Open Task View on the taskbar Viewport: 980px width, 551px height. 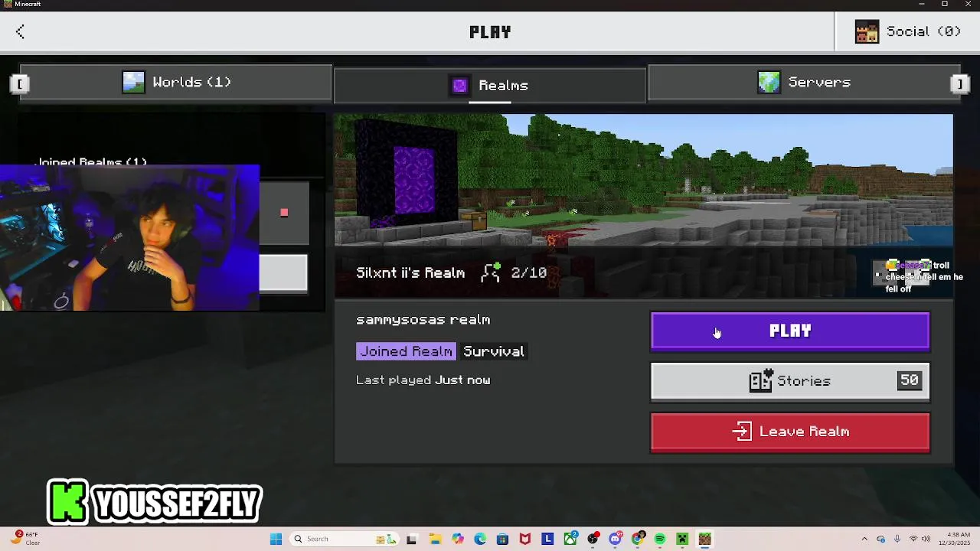click(x=412, y=539)
